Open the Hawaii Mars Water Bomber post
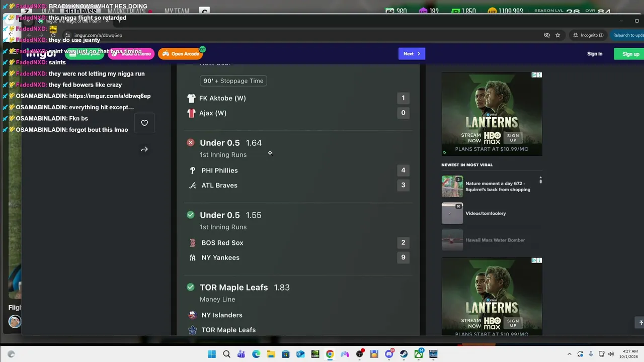The image size is (644, 362). pyautogui.click(x=495, y=240)
